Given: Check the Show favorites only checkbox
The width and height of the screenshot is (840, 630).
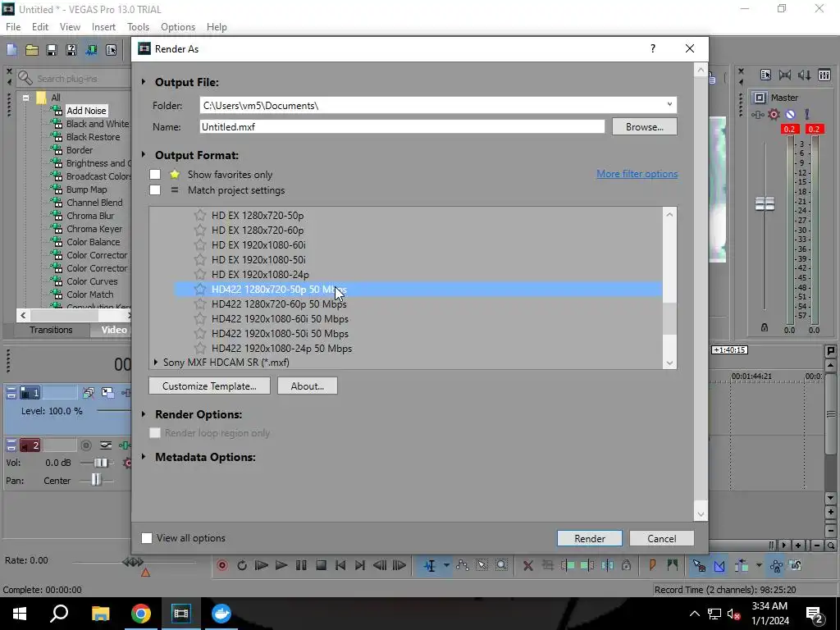Looking at the screenshot, I should point(155,174).
